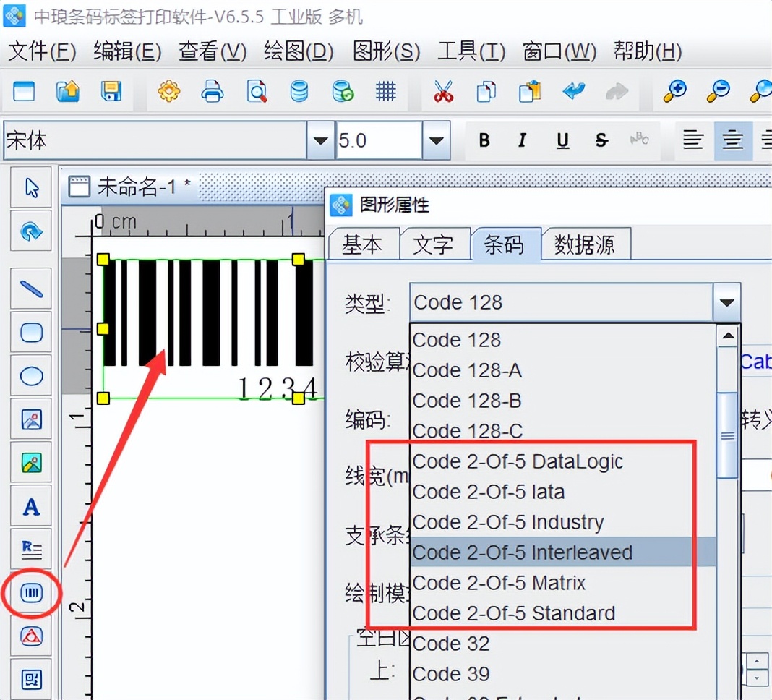The image size is (772, 700).
Task: Open the barcode type dropdown
Action: 726,302
